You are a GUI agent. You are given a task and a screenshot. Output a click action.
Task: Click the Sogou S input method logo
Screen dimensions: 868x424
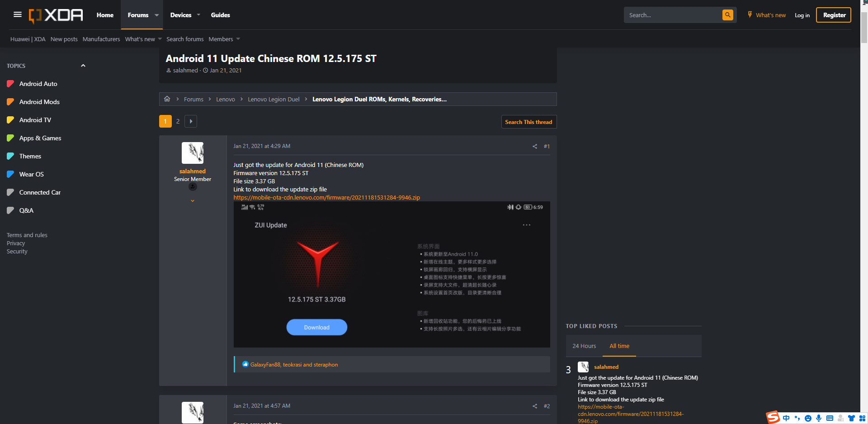(773, 417)
